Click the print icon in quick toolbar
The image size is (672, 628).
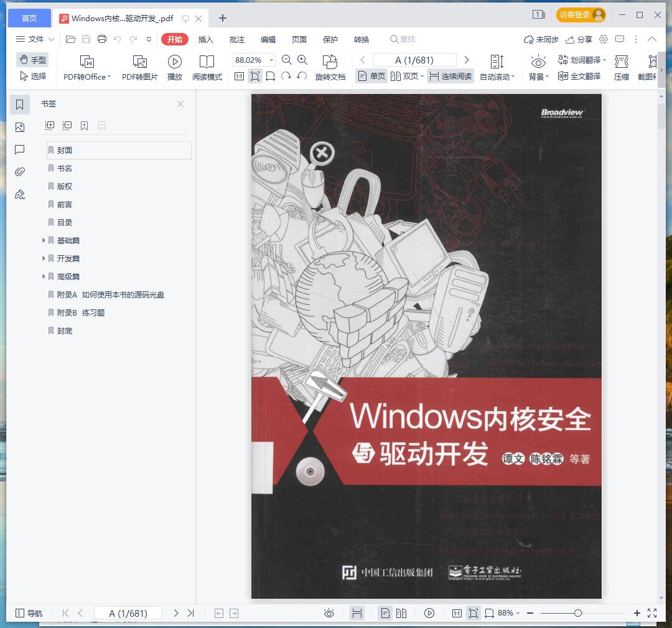tap(102, 39)
